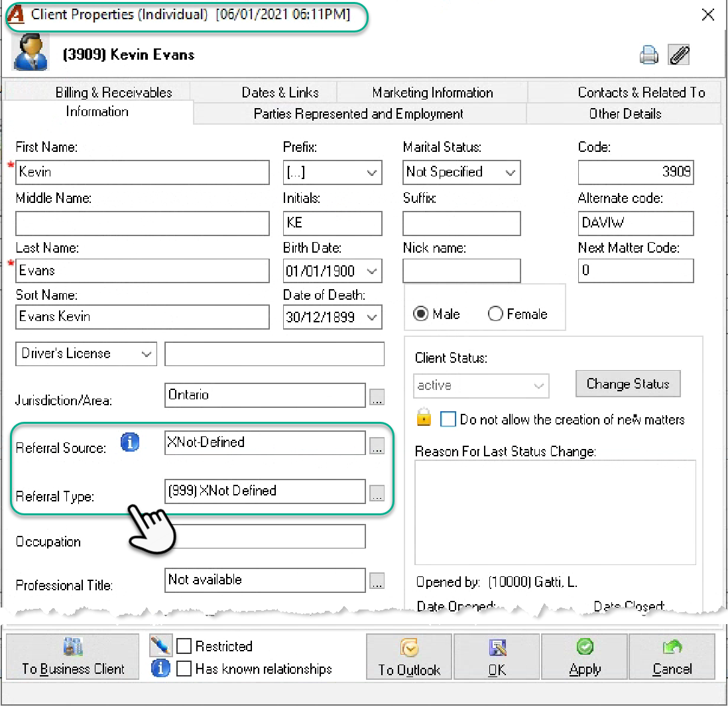Browse Professional Title with the ellipsis button
The image size is (728, 707).
[377, 580]
